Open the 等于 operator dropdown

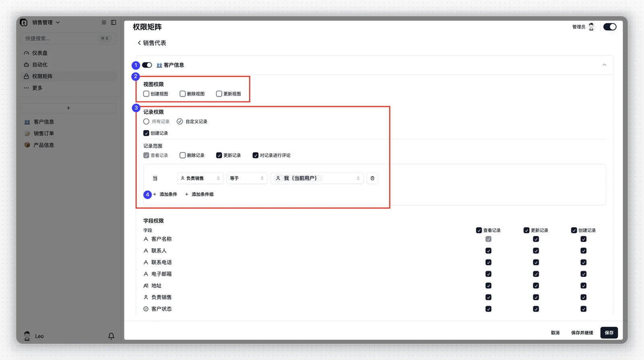point(247,178)
